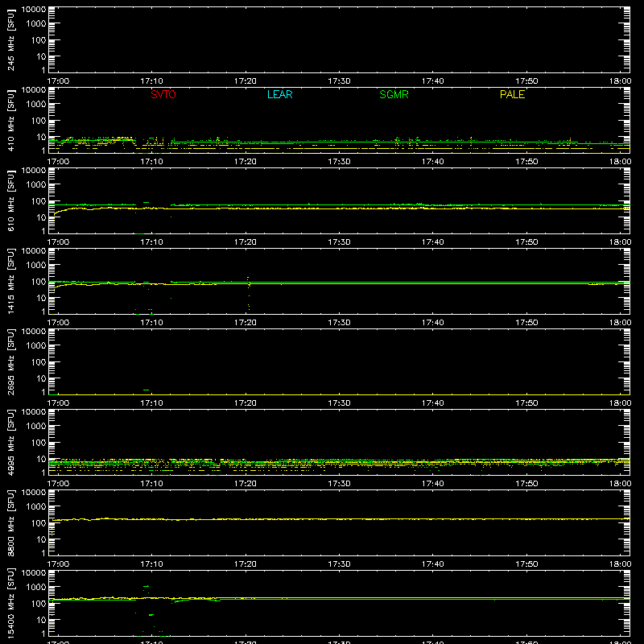
Task: Click 17:40 label under the 410 MHz plot
Action: click(x=433, y=162)
